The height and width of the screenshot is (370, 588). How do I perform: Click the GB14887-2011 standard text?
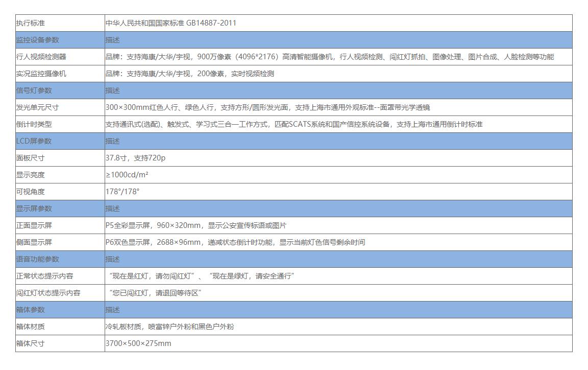coord(174,22)
